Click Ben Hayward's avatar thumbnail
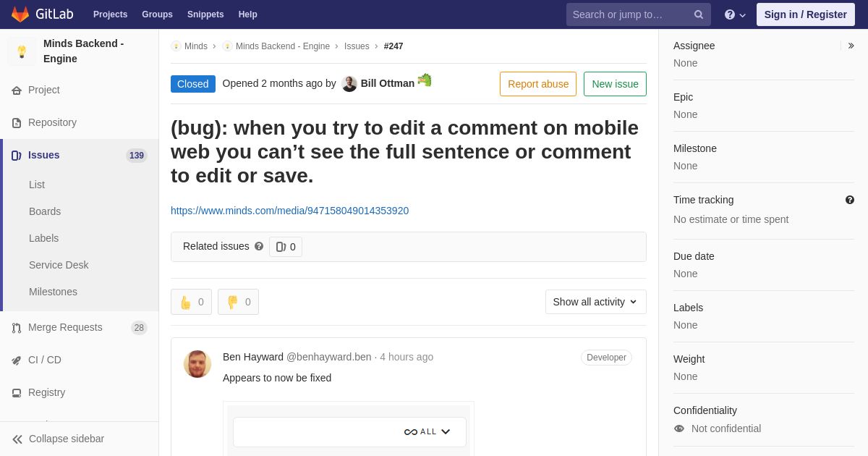Viewport: 868px width, 456px height. 197,364
